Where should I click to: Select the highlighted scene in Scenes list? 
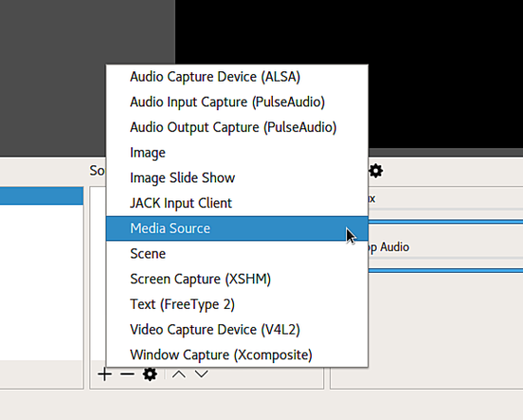[42, 196]
